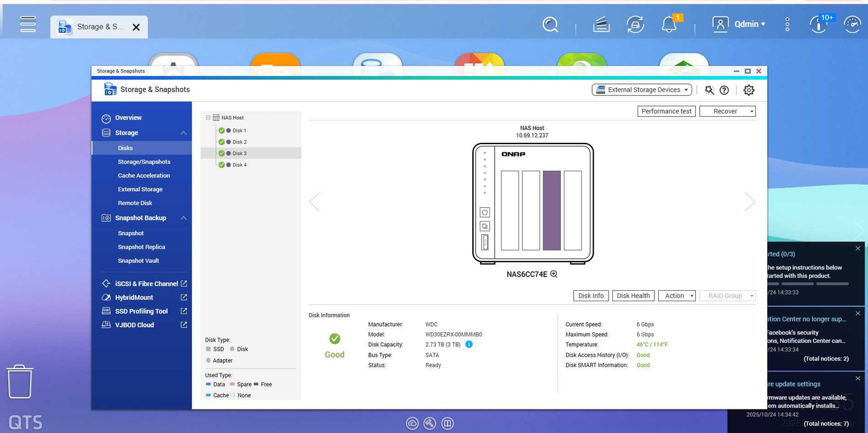Run a Performance test on Disk 3

coord(666,111)
